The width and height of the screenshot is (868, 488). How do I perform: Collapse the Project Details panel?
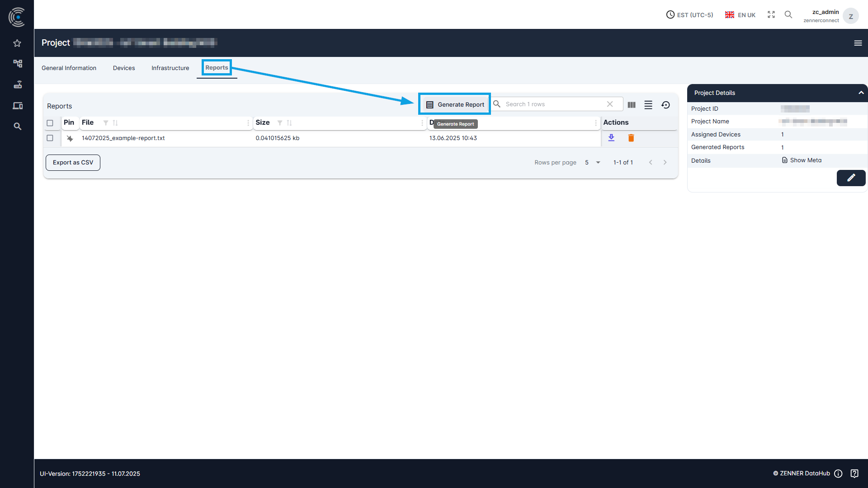pyautogui.click(x=861, y=93)
